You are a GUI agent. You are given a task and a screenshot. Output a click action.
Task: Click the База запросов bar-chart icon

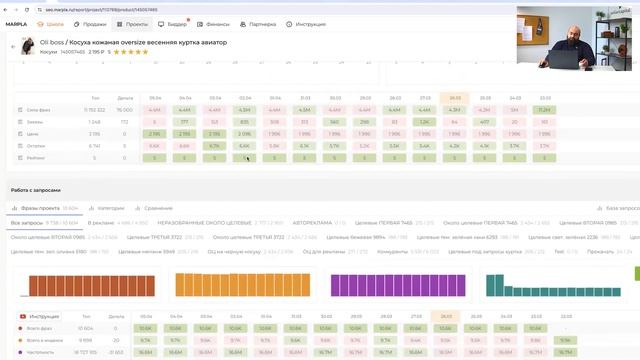(x=600, y=208)
